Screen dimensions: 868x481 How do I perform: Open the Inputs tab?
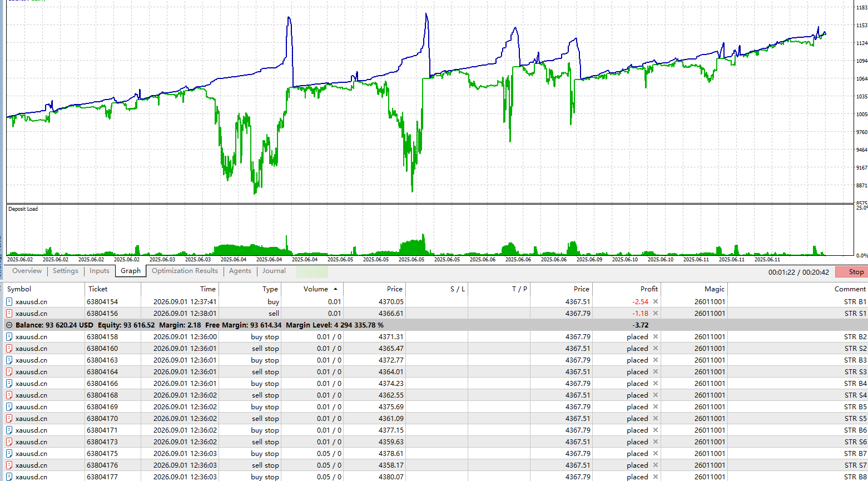pos(100,271)
